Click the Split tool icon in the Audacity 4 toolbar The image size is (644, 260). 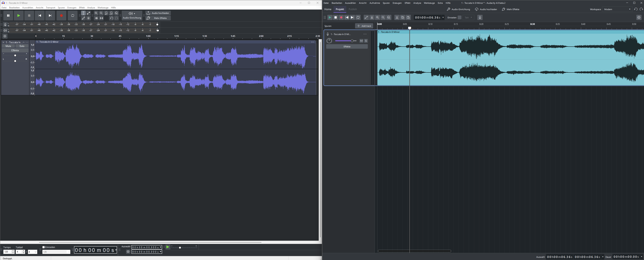372,17
